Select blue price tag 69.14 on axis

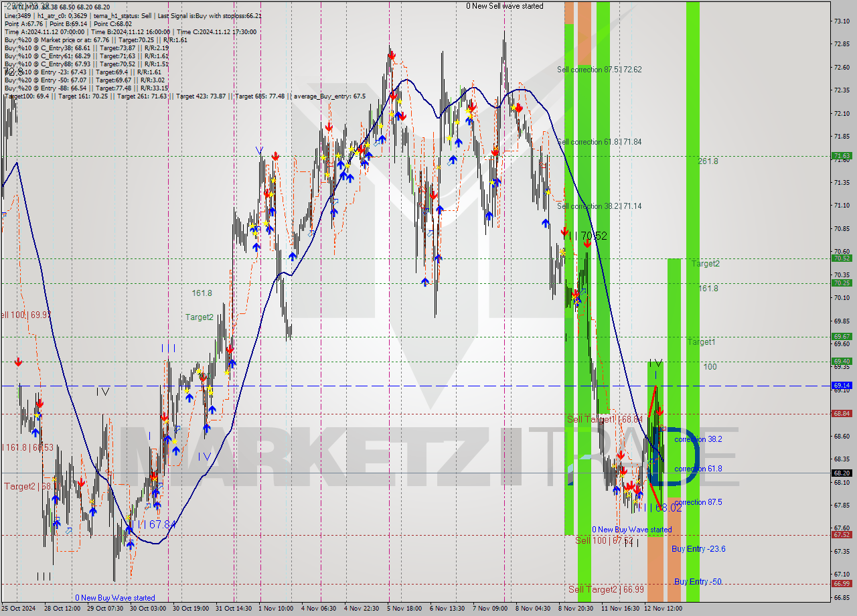pyautogui.click(x=842, y=386)
